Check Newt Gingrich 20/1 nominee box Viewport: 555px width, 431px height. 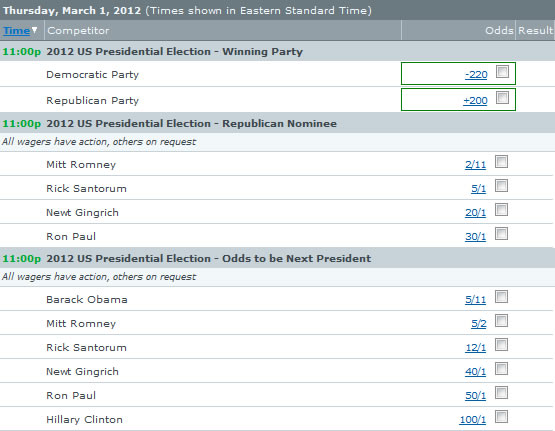[501, 209]
